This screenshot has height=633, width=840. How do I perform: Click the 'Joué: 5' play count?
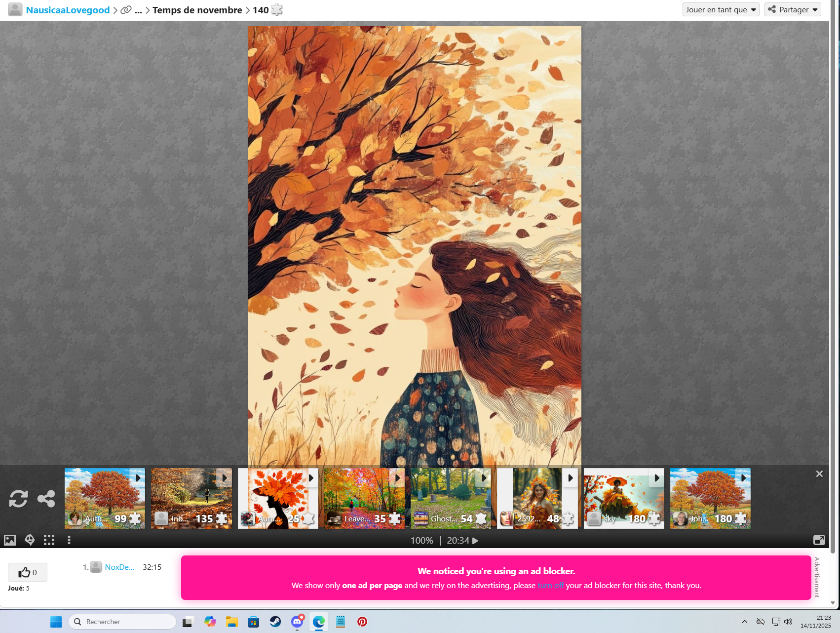click(x=19, y=588)
